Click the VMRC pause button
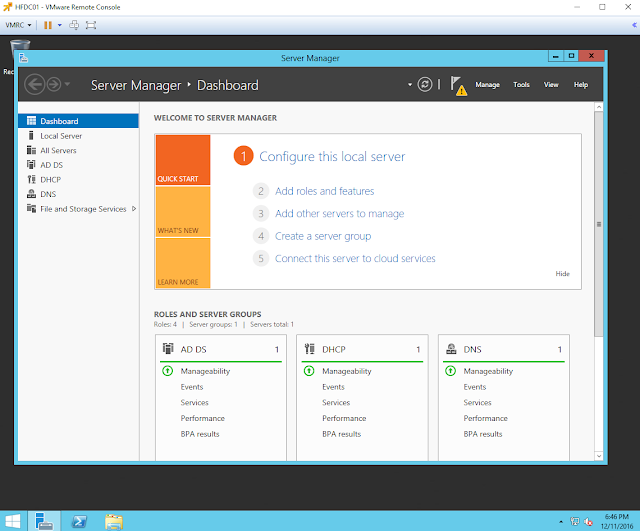 tap(48, 25)
